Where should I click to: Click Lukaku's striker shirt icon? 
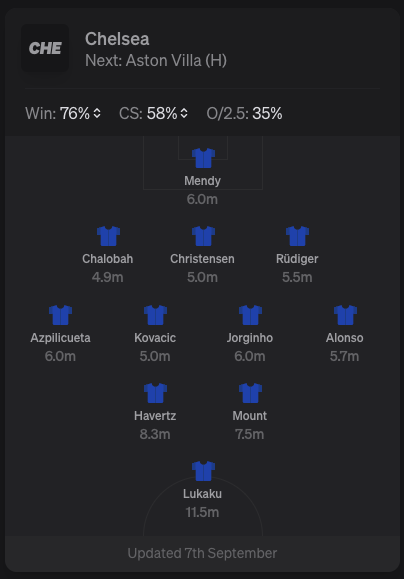point(203,471)
